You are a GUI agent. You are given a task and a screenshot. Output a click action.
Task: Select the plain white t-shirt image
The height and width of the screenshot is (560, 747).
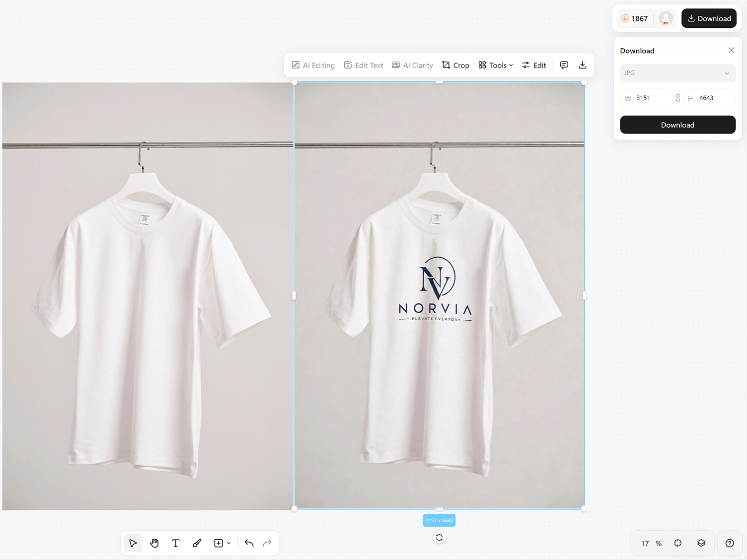click(148, 296)
